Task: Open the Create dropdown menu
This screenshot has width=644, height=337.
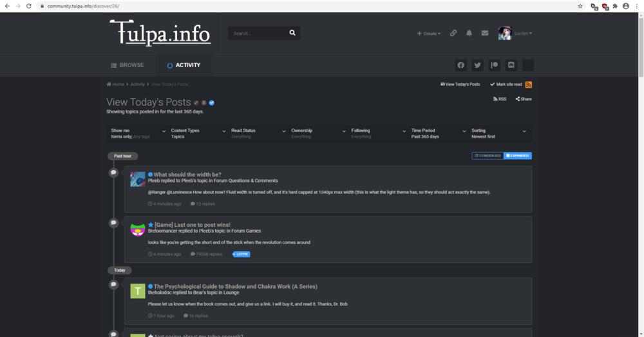Action: (x=429, y=34)
